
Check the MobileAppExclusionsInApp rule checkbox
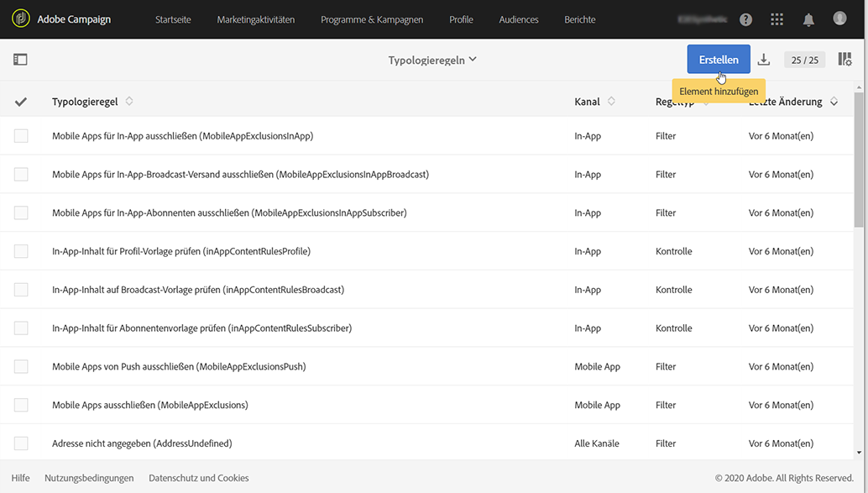(x=21, y=136)
